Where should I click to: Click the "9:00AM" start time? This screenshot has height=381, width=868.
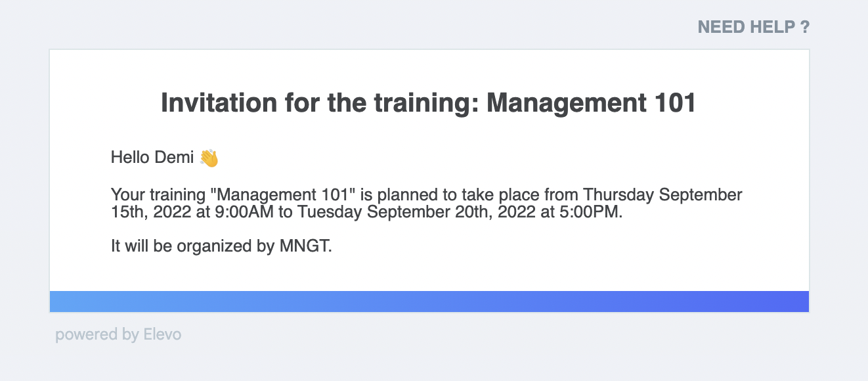(241, 212)
